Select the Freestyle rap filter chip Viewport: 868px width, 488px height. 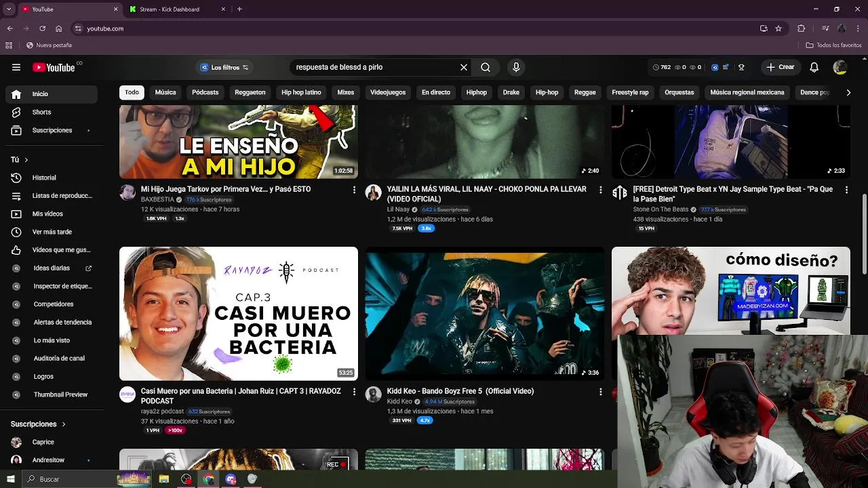tap(630, 92)
